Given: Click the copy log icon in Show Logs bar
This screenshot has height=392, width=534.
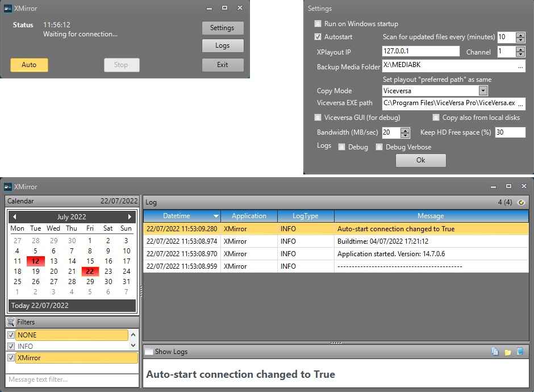Looking at the screenshot, I should pos(496,352).
